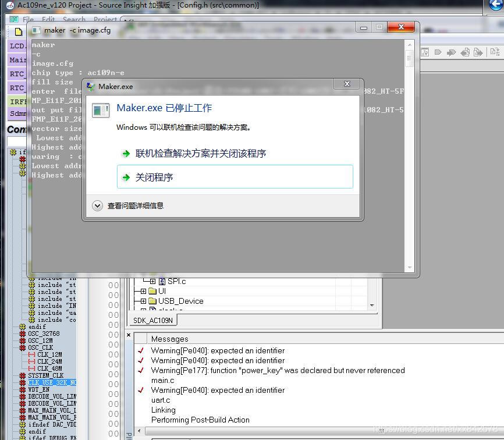504x440 pixels.
Task: Select CLK_48M enum member
Action: 49,368
